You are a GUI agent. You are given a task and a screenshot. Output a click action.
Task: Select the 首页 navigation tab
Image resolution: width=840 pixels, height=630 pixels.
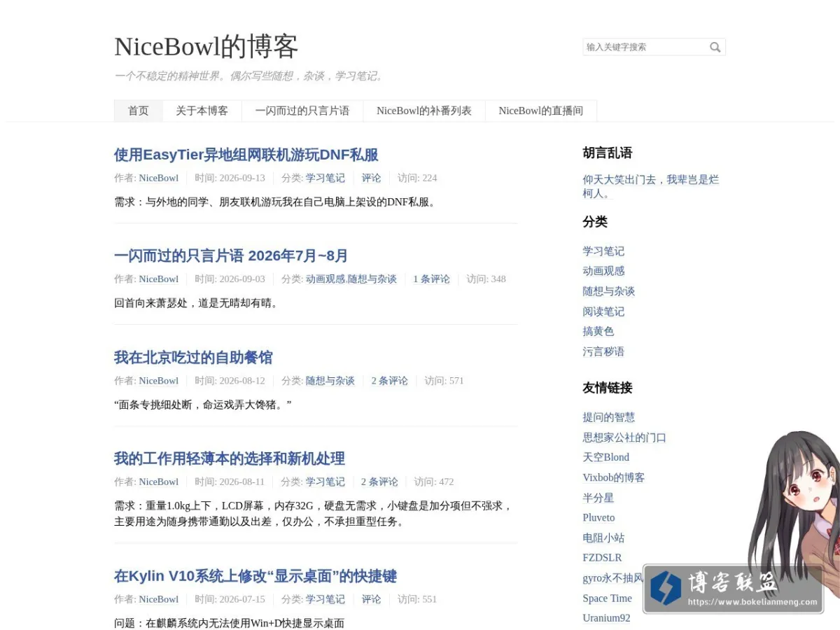[139, 111]
